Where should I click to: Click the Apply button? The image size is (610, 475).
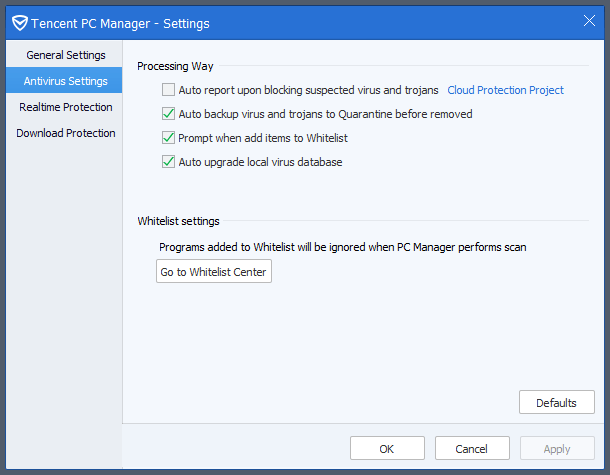(x=557, y=449)
